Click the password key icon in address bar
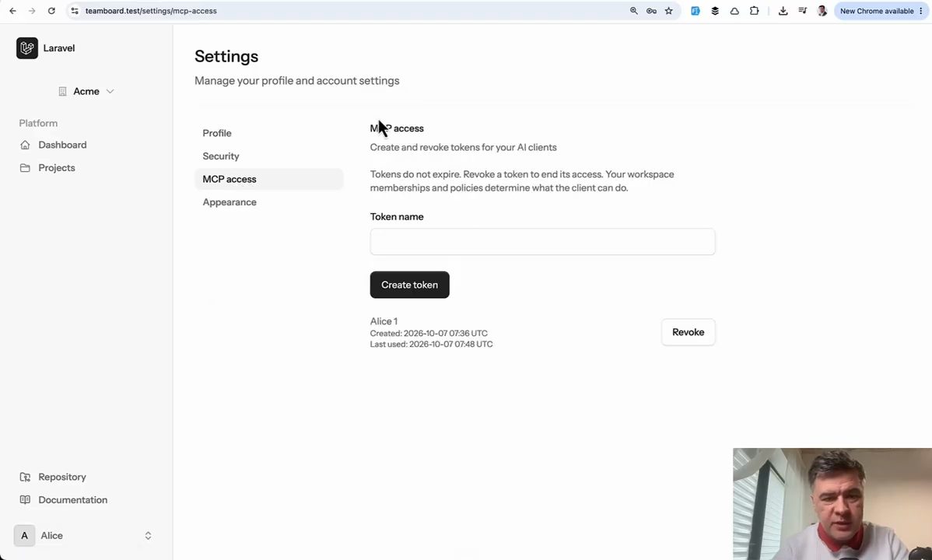The height and width of the screenshot is (560, 932). coord(651,11)
